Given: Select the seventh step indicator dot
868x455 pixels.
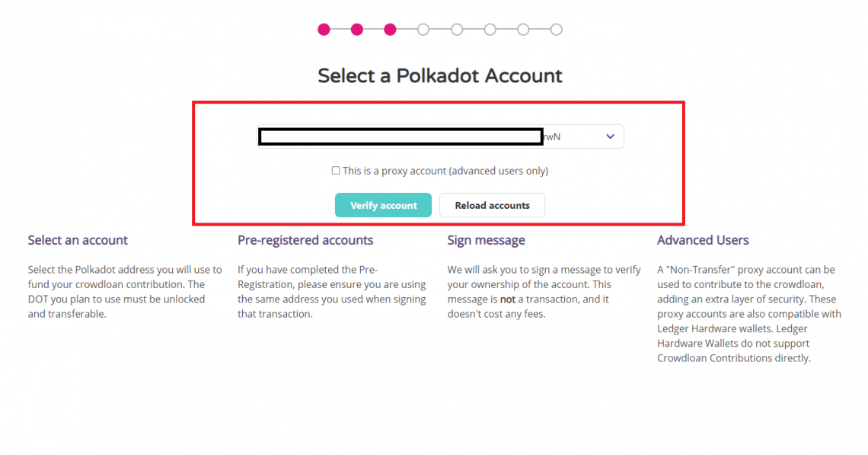Looking at the screenshot, I should tap(523, 29).
